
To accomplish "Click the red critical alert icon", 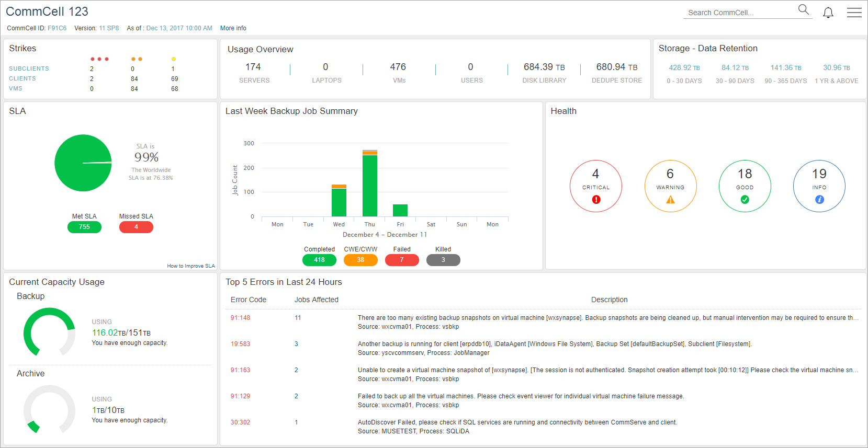I will pos(596,200).
